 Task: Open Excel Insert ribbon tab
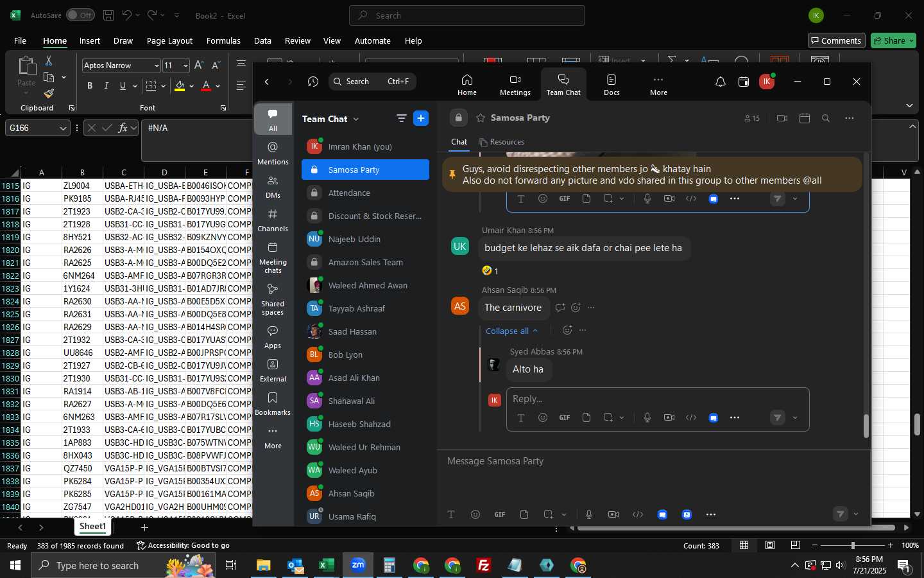(x=90, y=40)
